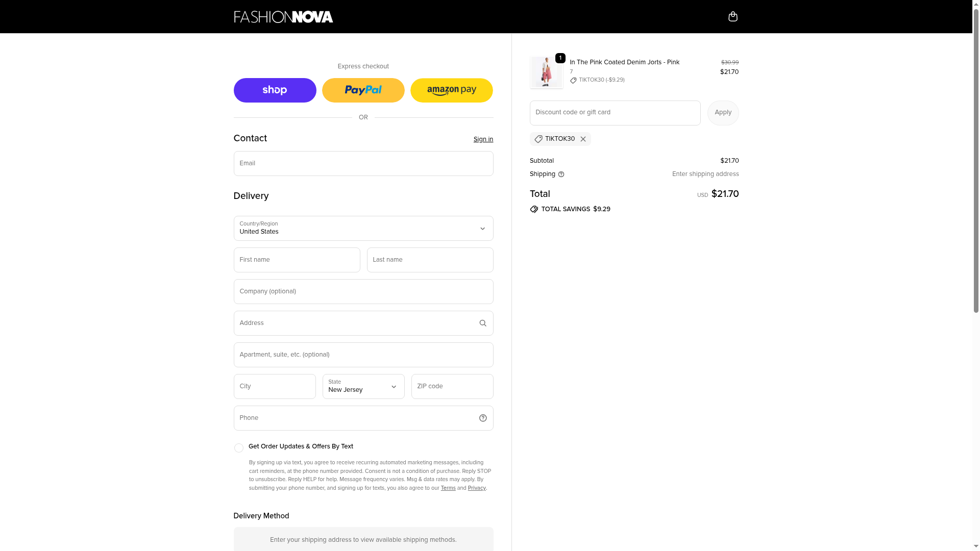This screenshot has width=980, height=551.
Task: Open the shopping bag cart icon
Action: [x=732, y=17]
